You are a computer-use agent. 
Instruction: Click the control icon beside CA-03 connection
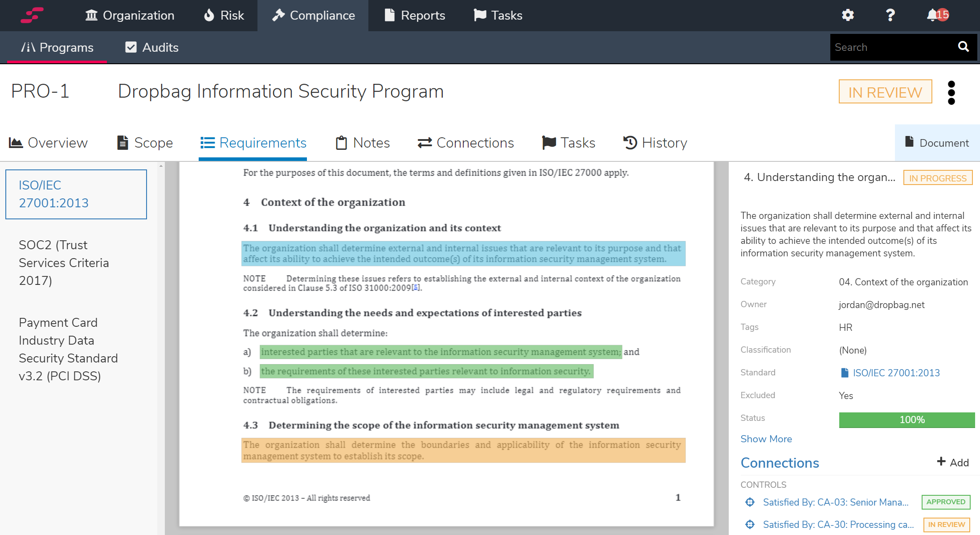coord(750,502)
